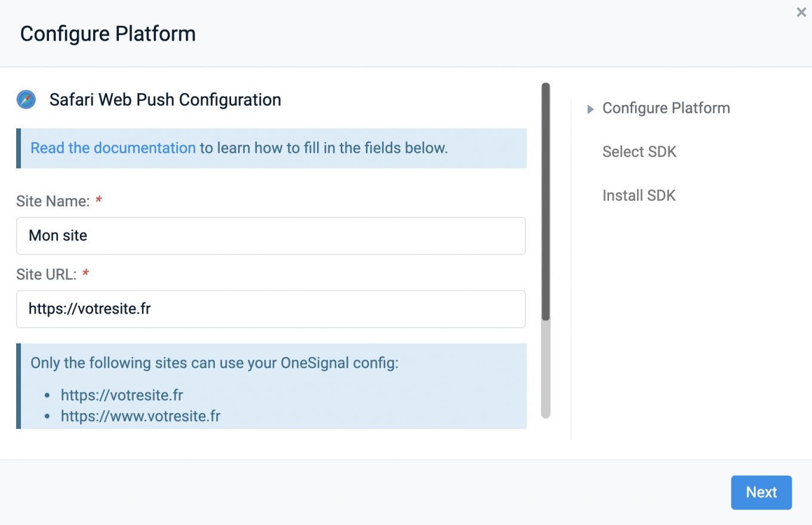Jump to the Install SDK step
The image size is (812, 525).
(x=639, y=195)
